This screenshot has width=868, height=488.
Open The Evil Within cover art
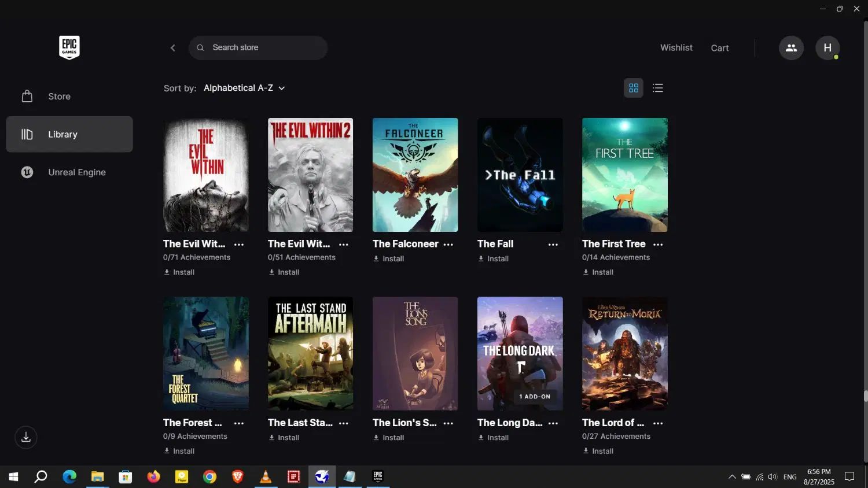[206, 175]
